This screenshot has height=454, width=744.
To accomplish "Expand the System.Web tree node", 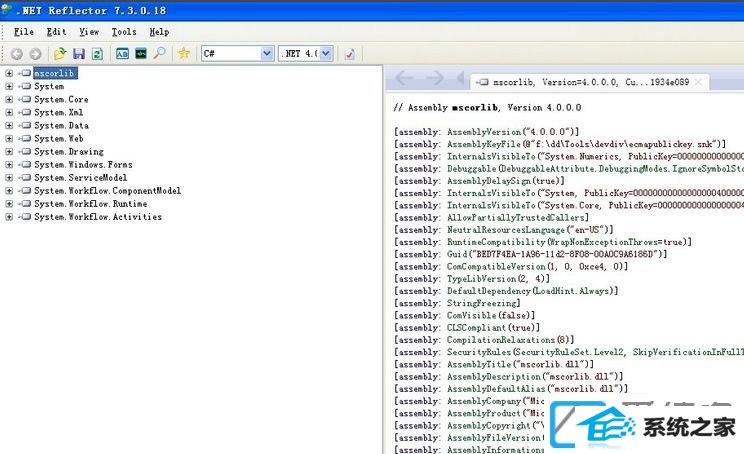I will (x=9, y=139).
